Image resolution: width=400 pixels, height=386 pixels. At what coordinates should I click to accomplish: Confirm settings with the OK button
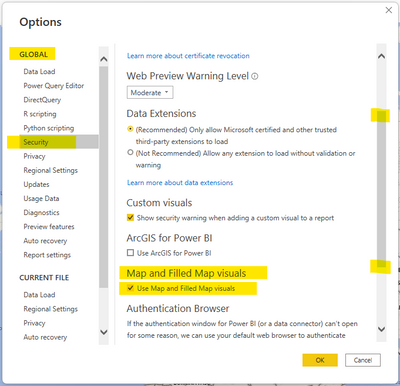pos(320,360)
